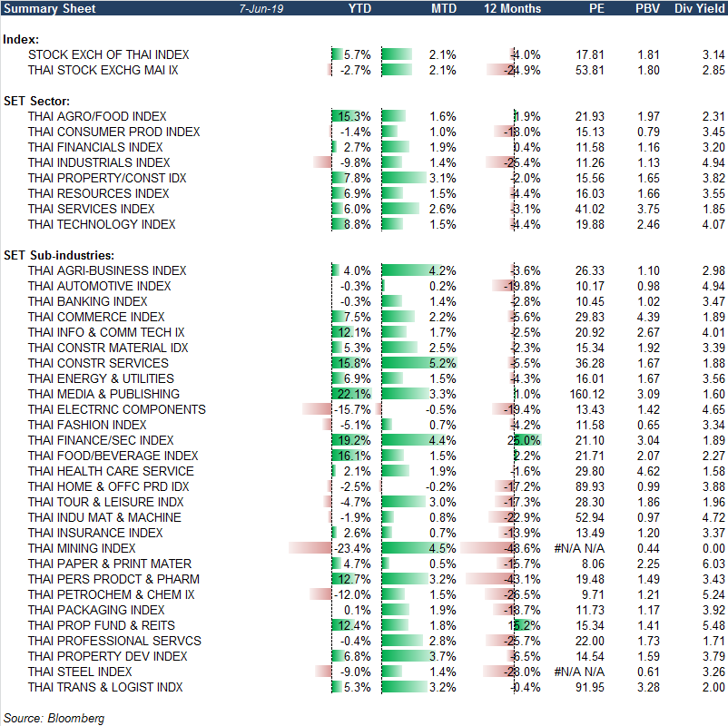Select the PBV column header
Image resolution: width=728 pixels, height=726 pixels.
[648, 8]
